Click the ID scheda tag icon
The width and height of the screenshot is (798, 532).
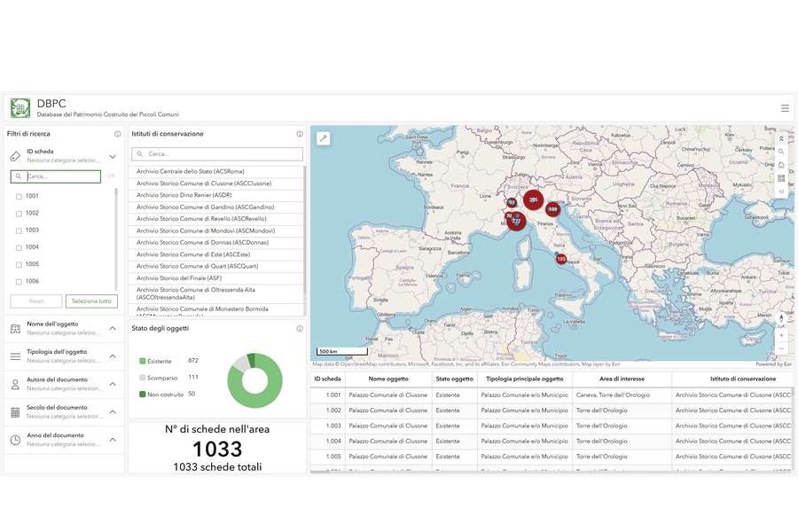[15, 156]
